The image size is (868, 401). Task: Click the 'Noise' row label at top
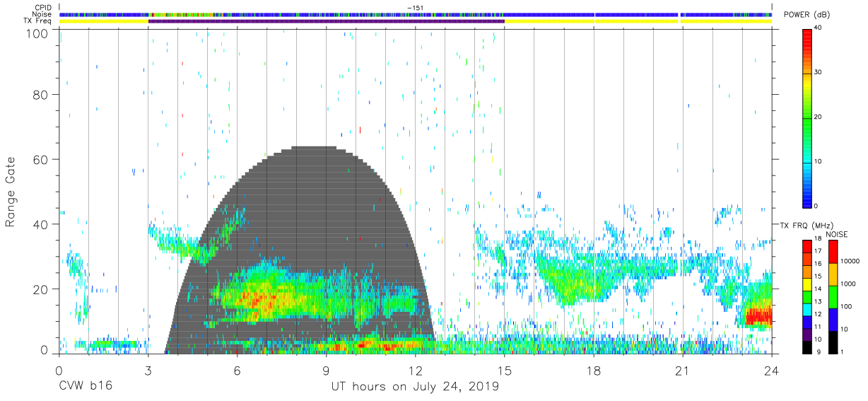pyautogui.click(x=42, y=14)
